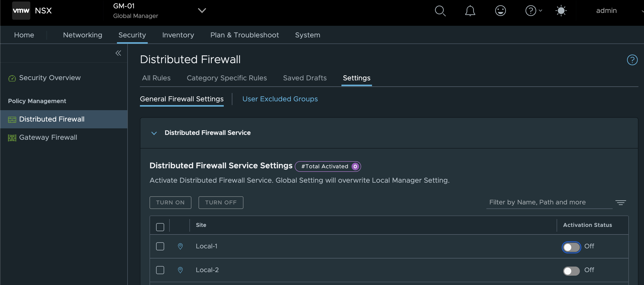Viewport: 644px width, 285px height.
Task: Open the filter lines icon
Action: [621, 202]
